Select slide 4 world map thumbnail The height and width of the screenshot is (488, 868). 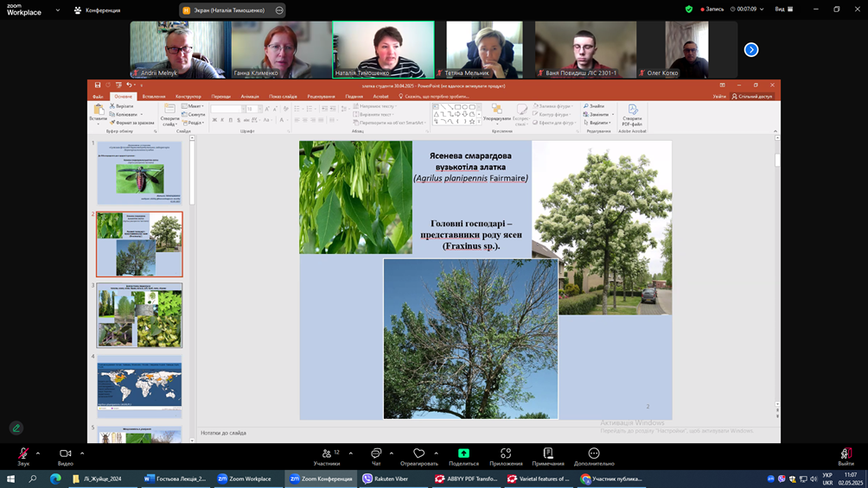pyautogui.click(x=139, y=385)
